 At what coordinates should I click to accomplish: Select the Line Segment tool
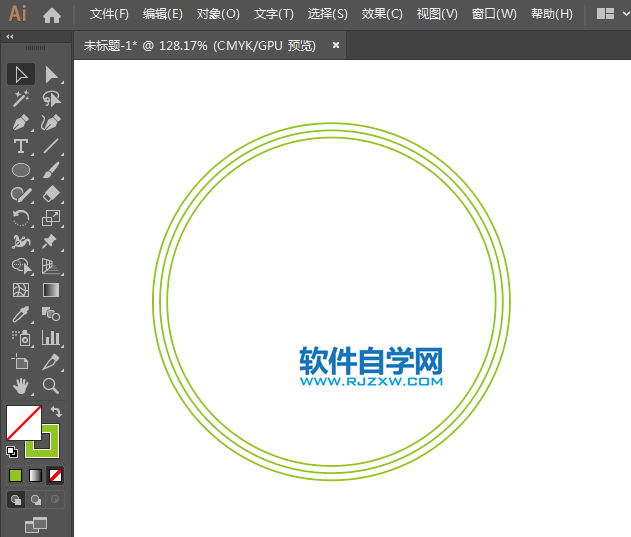pos(51,146)
